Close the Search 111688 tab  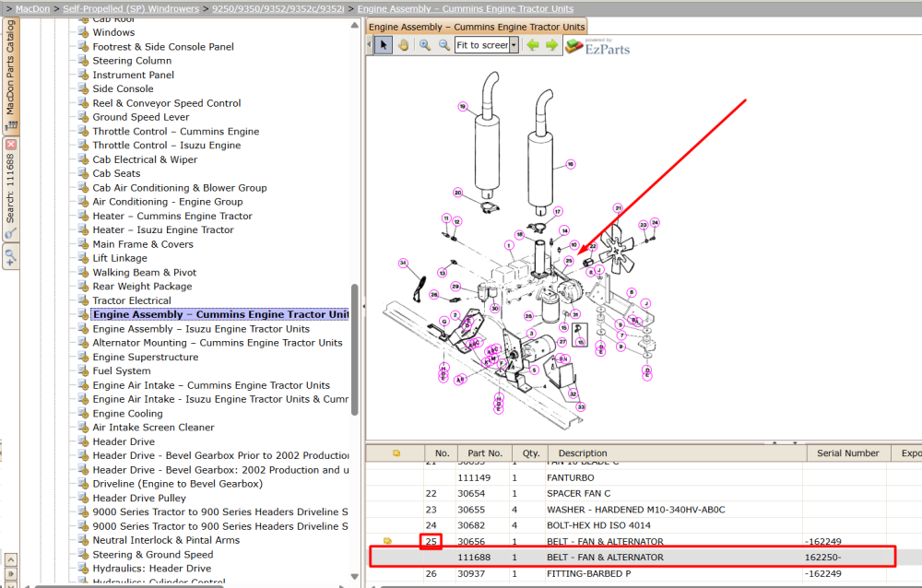(10, 144)
